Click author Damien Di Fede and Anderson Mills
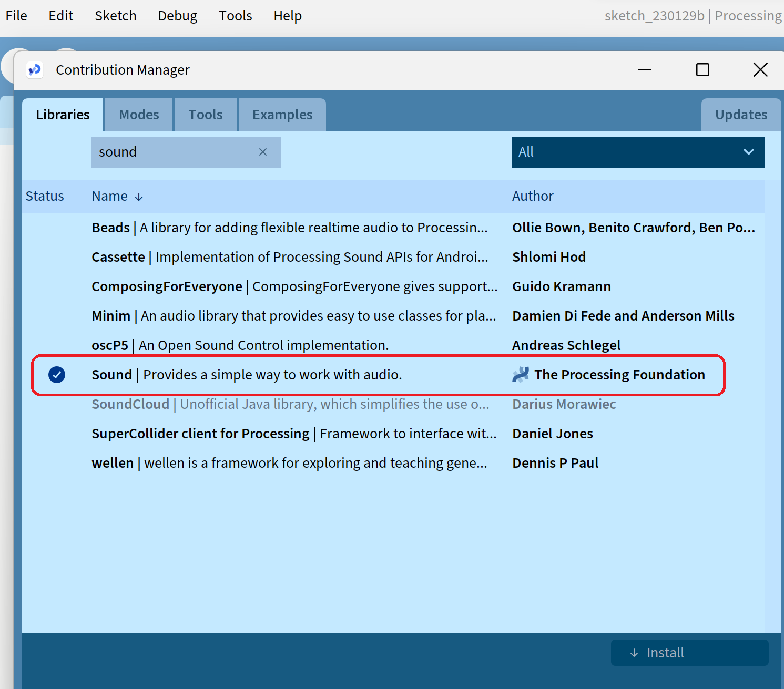784x689 pixels. click(x=623, y=316)
